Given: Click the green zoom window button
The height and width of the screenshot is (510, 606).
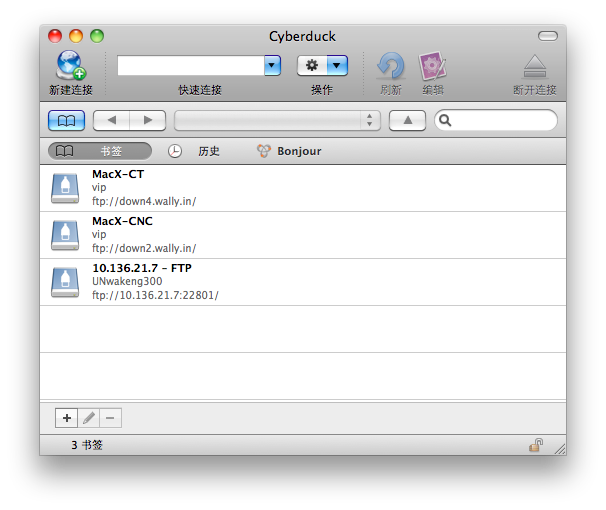Looking at the screenshot, I should tap(97, 36).
